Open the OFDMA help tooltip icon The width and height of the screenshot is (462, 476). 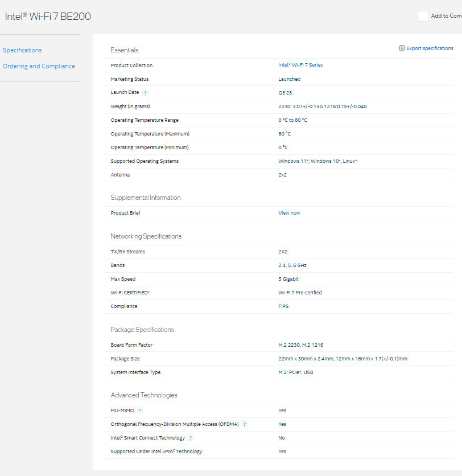click(x=245, y=424)
